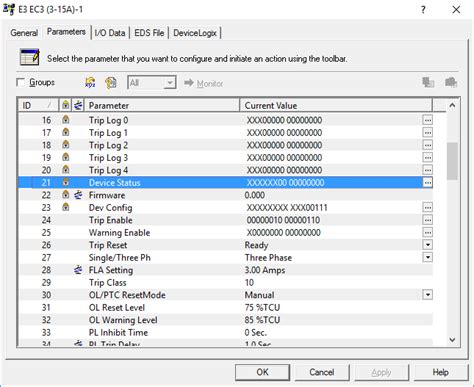Select the Trip Class parameter
The width and height of the screenshot is (474, 387).
tap(107, 283)
